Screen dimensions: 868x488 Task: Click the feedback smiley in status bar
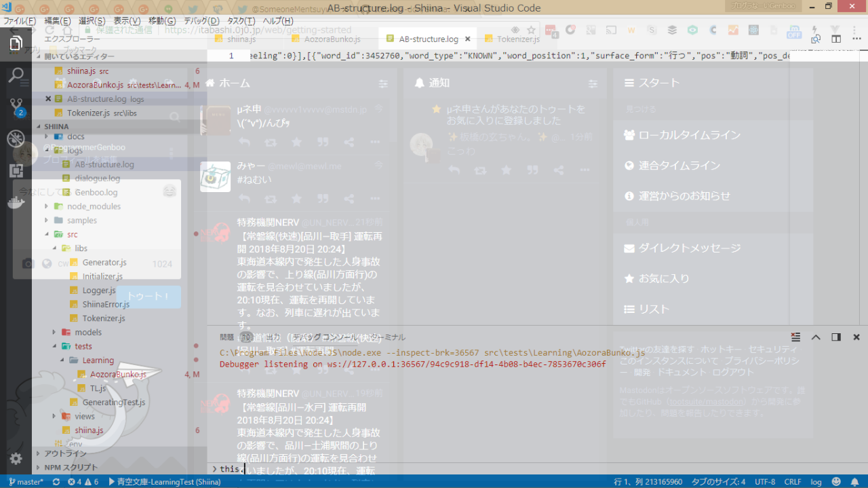click(x=836, y=482)
